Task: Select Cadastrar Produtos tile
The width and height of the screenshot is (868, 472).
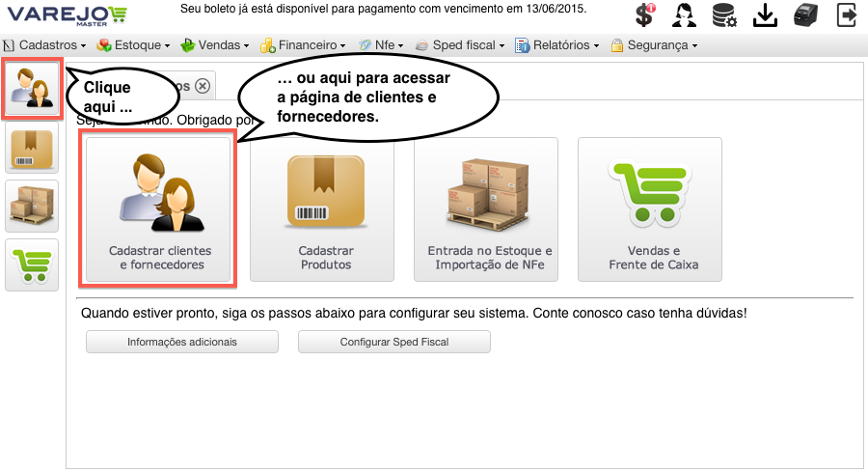Action: click(322, 209)
